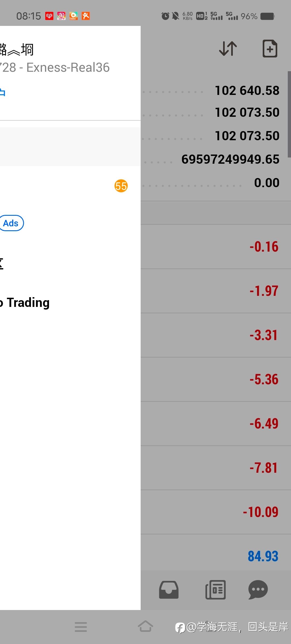
Task: Tap the alarm clock status icon
Action: coord(165,16)
